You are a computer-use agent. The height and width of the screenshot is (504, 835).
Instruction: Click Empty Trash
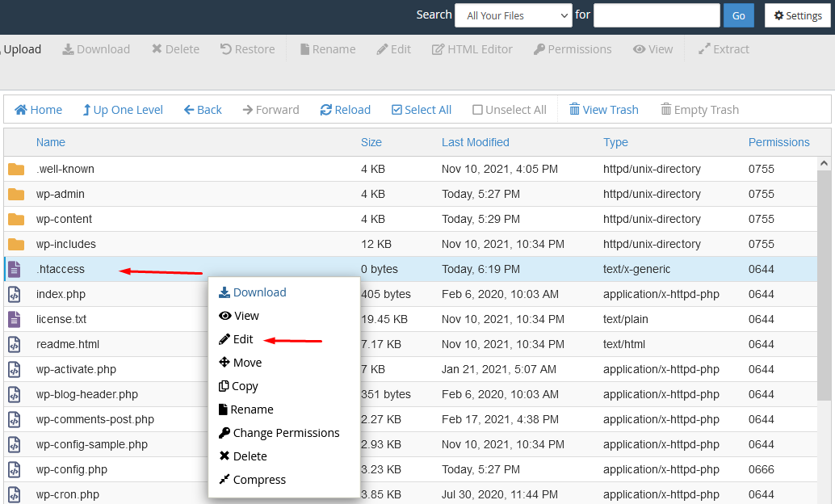click(x=700, y=110)
